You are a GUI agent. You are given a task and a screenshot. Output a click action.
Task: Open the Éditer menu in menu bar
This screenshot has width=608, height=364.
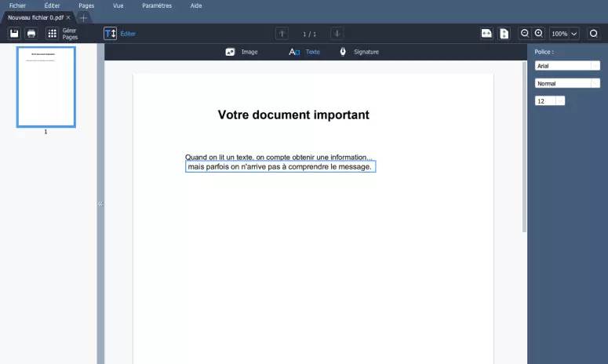[x=52, y=5]
